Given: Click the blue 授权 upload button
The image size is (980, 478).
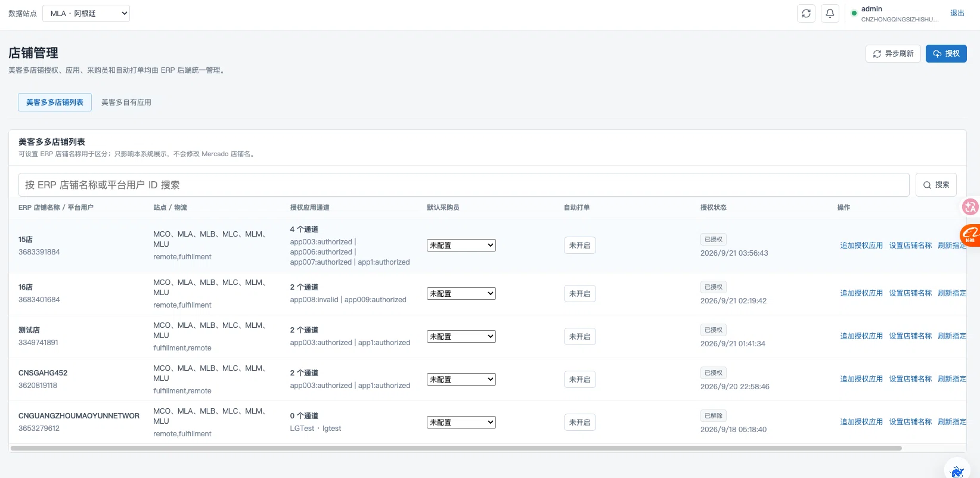Looking at the screenshot, I should tap(946, 54).
